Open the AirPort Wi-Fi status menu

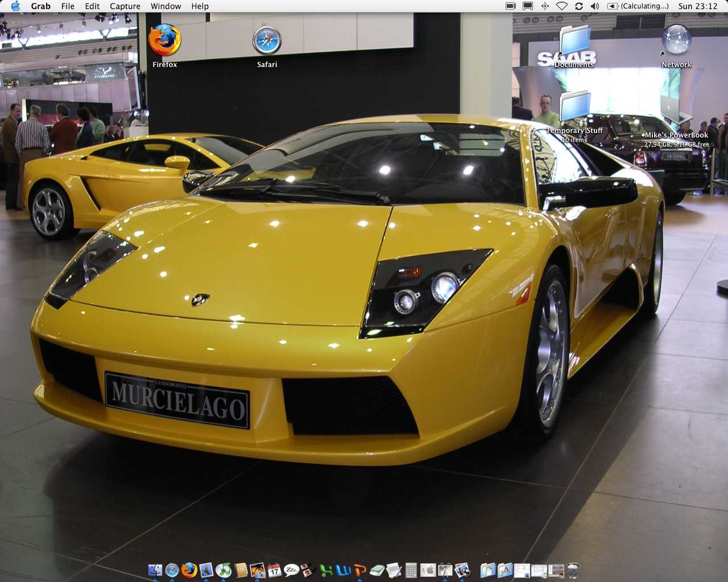click(561, 6)
